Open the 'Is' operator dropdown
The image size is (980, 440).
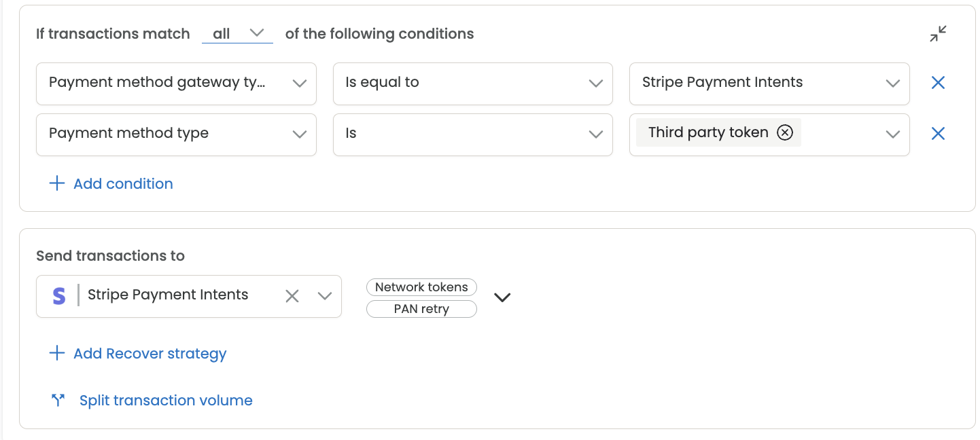[473, 134]
